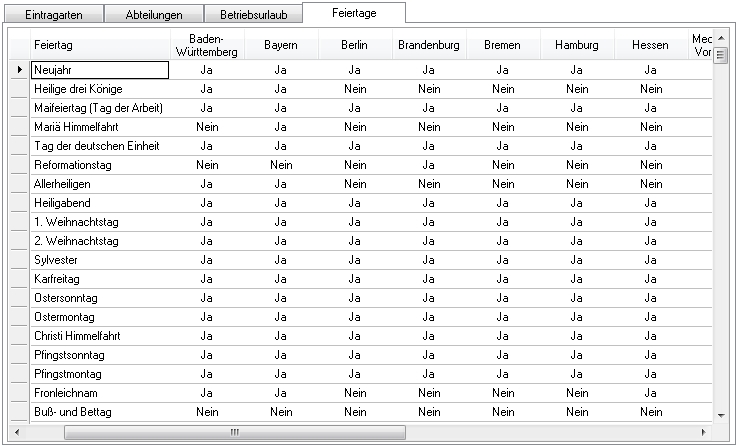This screenshot has width=738, height=447.
Task: Click the Hessen column header
Action: tap(650, 46)
